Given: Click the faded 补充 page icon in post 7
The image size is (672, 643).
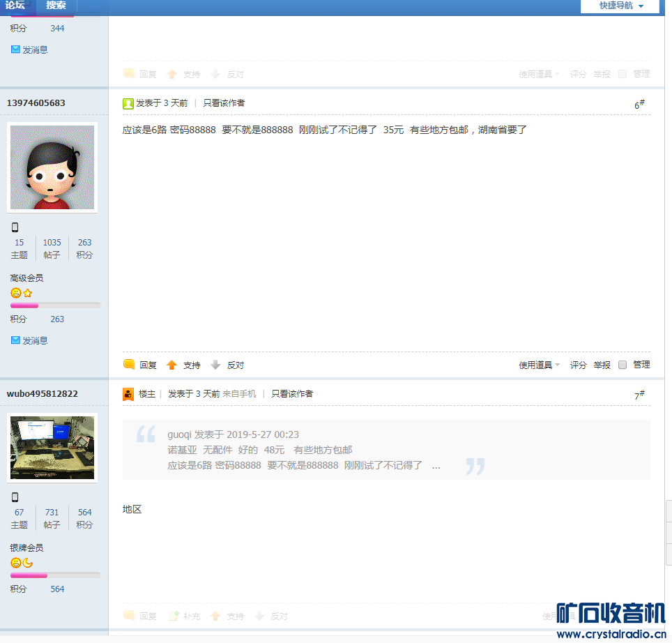Looking at the screenshot, I should coord(174,616).
